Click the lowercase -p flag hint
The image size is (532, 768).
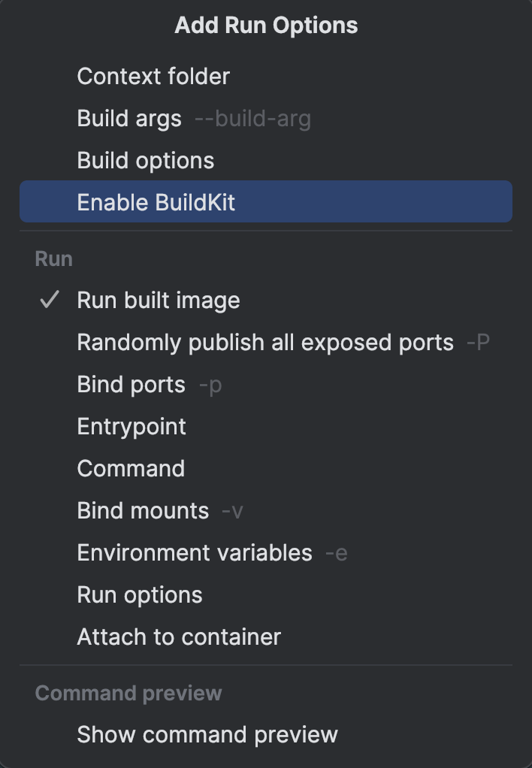210,385
